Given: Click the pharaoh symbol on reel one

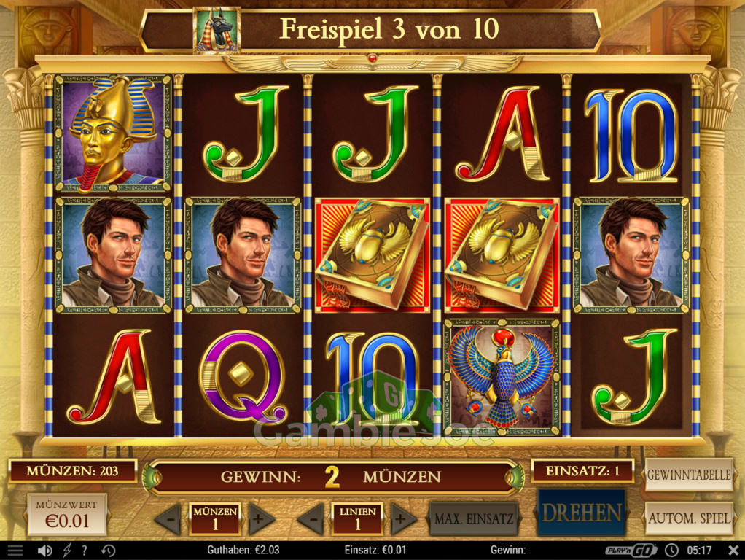Looking at the screenshot, I should tap(112, 133).
